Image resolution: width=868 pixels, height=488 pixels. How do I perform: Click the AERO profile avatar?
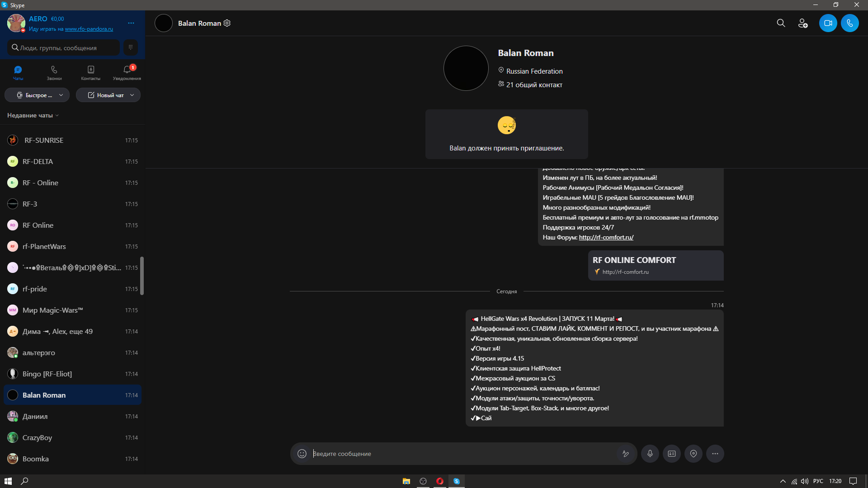click(x=16, y=23)
